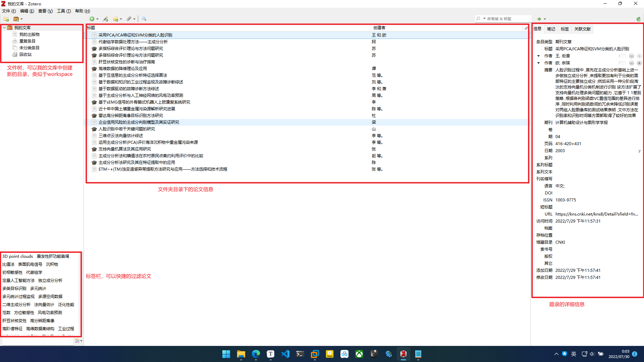Switch to the 标签 tab in item pane
This screenshot has width=644, height=362.
click(565, 29)
